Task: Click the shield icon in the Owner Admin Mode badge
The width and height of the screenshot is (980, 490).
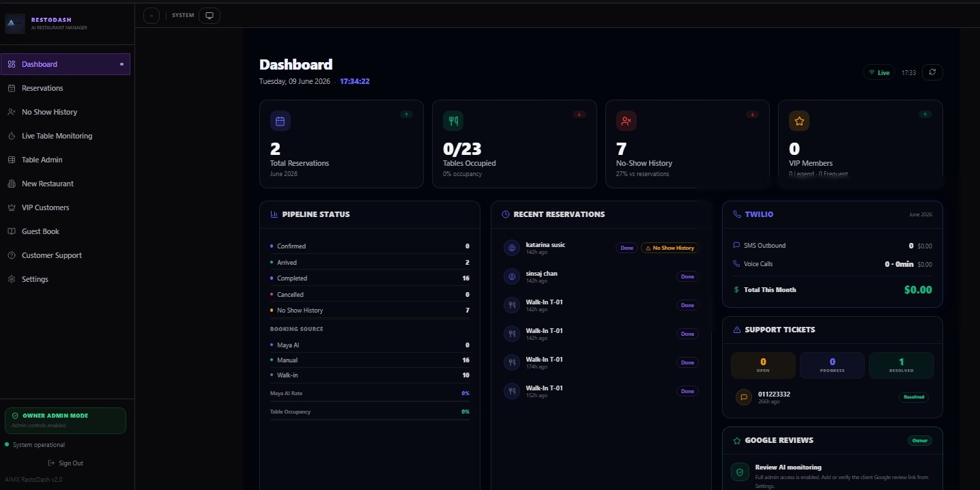Action: pyautogui.click(x=15, y=416)
